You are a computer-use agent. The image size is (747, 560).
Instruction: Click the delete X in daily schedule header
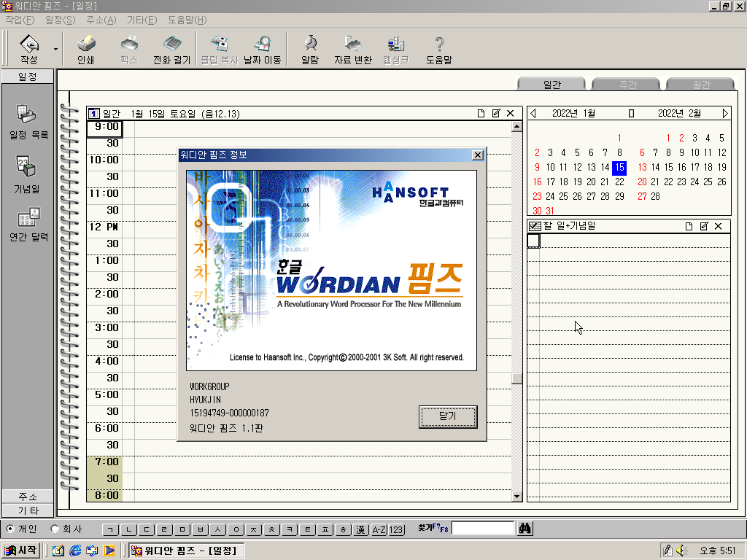tap(510, 113)
